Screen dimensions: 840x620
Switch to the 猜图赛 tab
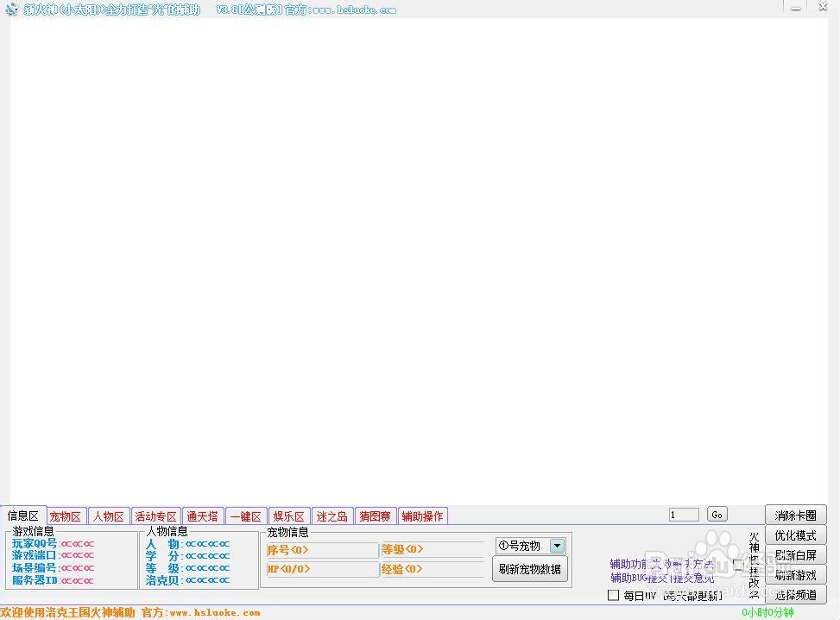pyautogui.click(x=375, y=516)
